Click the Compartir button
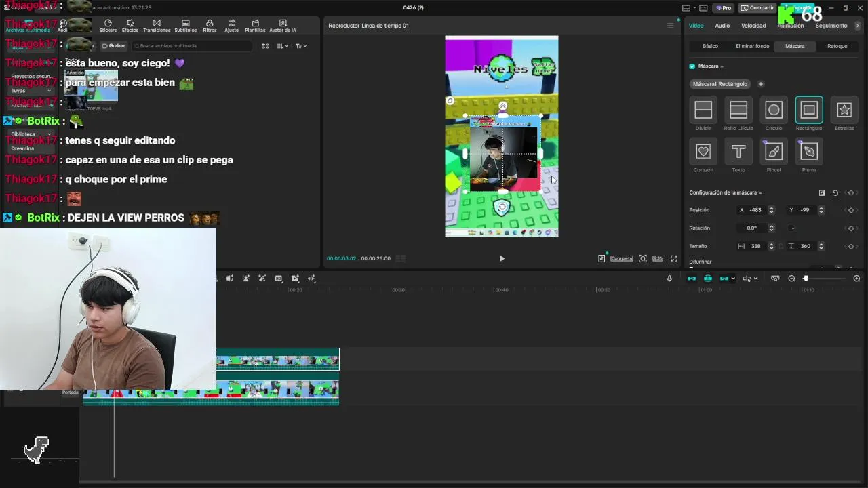868x488 pixels. pos(757,8)
